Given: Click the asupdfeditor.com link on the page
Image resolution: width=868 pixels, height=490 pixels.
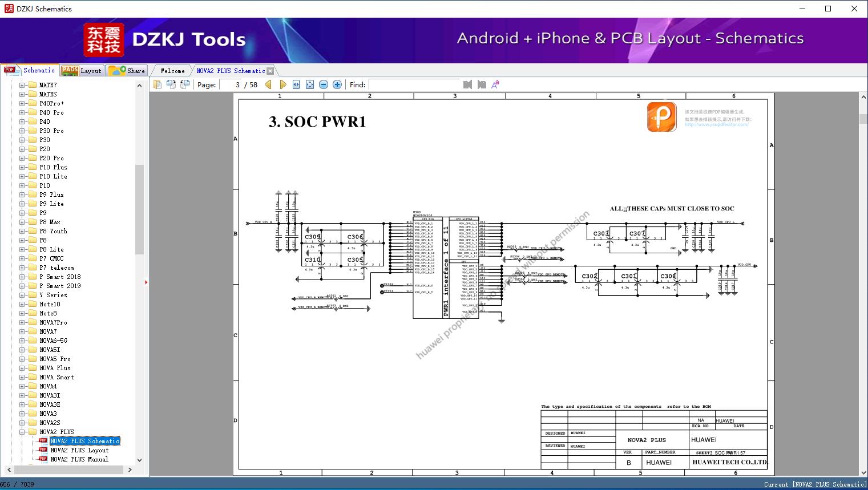Looking at the screenshot, I should pos(716,124).
